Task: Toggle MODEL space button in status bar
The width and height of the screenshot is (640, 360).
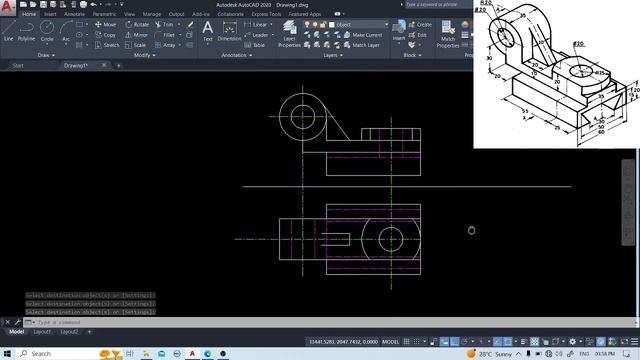Action: 390,342
